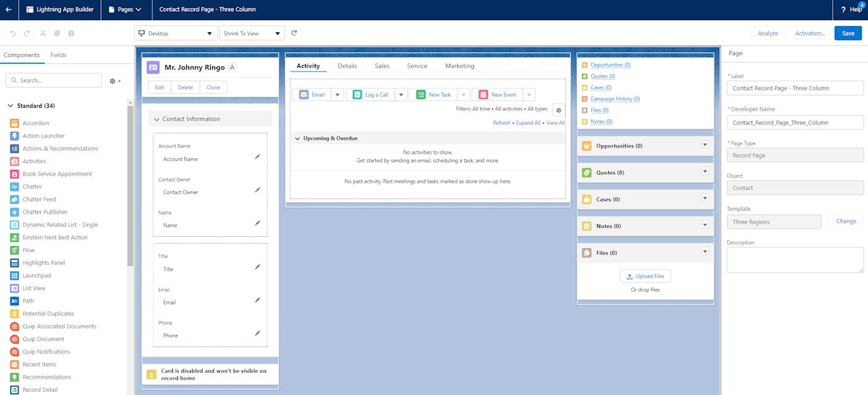Click the New Task button

pos(433,95)
